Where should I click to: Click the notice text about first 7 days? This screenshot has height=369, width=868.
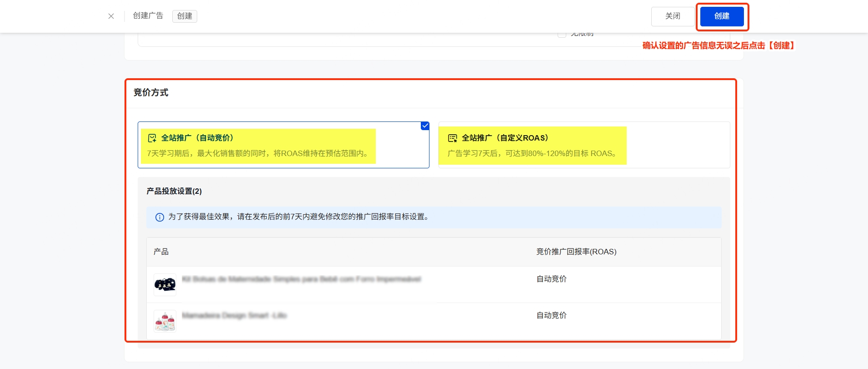299,217
